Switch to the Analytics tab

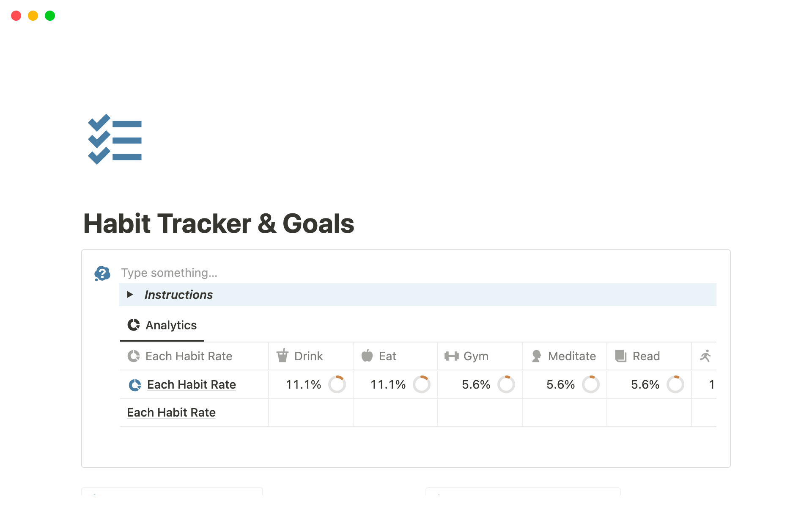click(x=162, y=325)
